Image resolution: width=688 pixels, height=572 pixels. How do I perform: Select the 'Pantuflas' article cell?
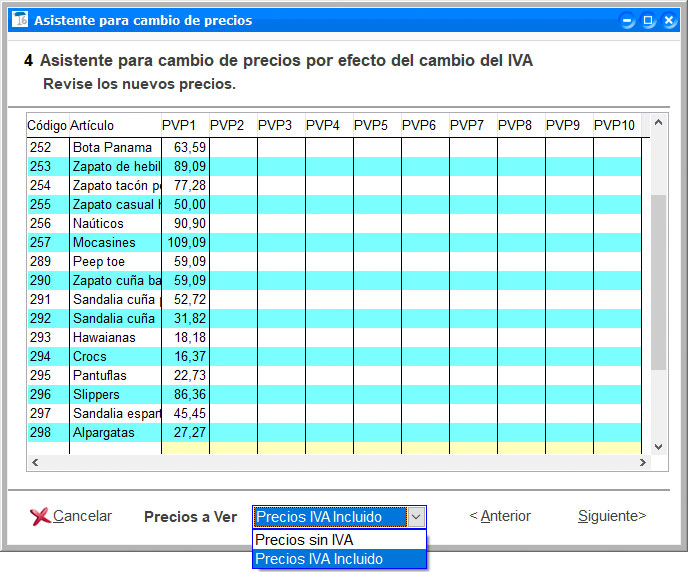[x=115, y=375]
